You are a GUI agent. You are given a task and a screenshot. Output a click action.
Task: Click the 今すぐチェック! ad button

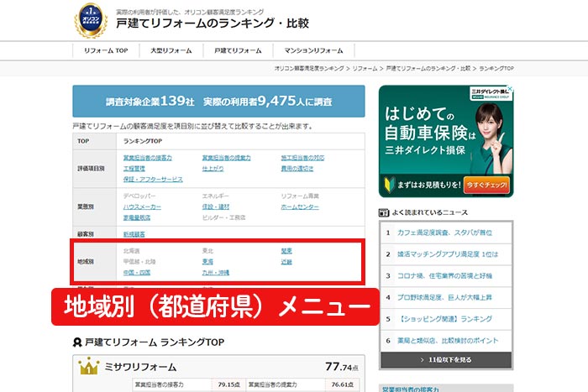[x=486, y=185]
